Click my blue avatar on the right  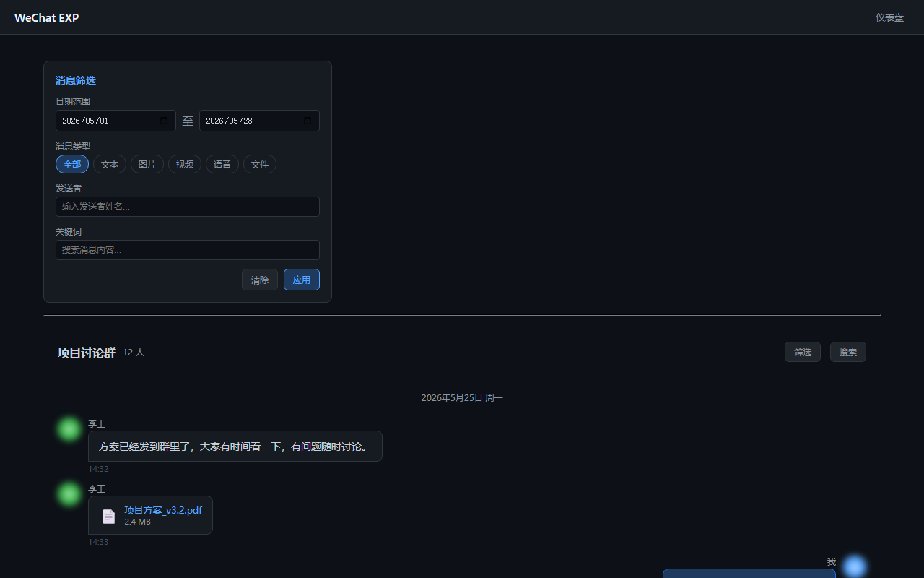855,567
